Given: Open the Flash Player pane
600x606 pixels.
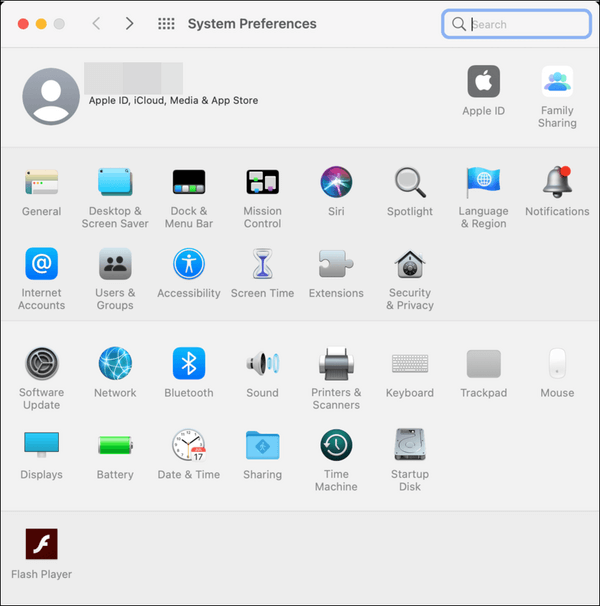Looking at the screenshot, I should click(42, 545).
